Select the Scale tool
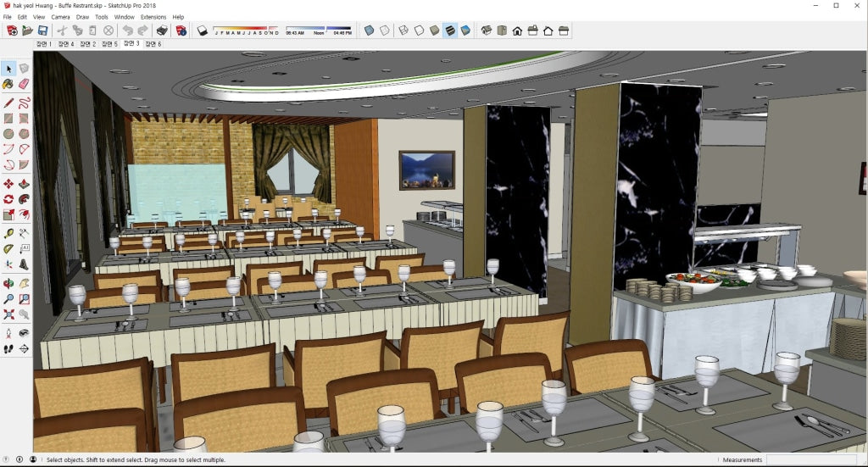 8,214
